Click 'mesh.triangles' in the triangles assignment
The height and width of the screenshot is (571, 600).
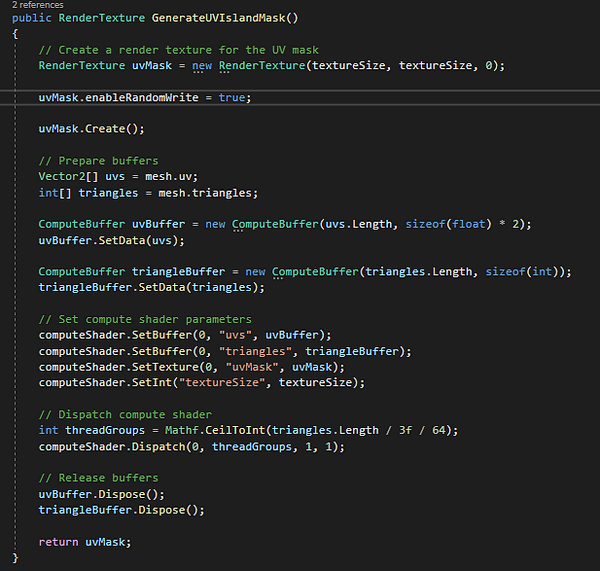click(205, 193)
